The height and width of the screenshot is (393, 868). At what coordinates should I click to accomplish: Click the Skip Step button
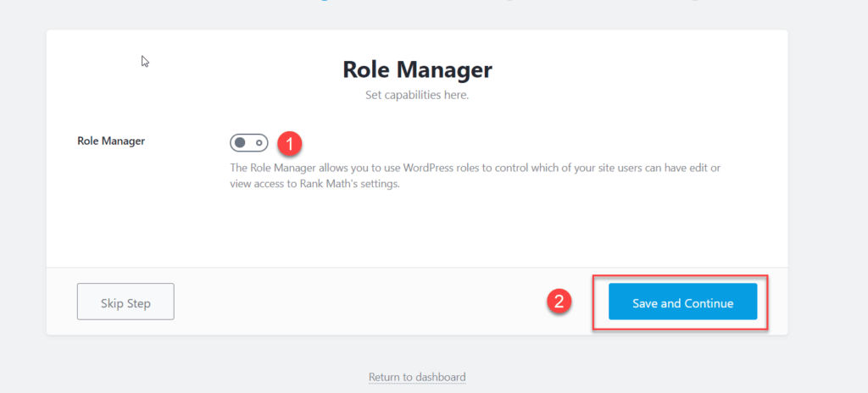(x=125, y=302)
